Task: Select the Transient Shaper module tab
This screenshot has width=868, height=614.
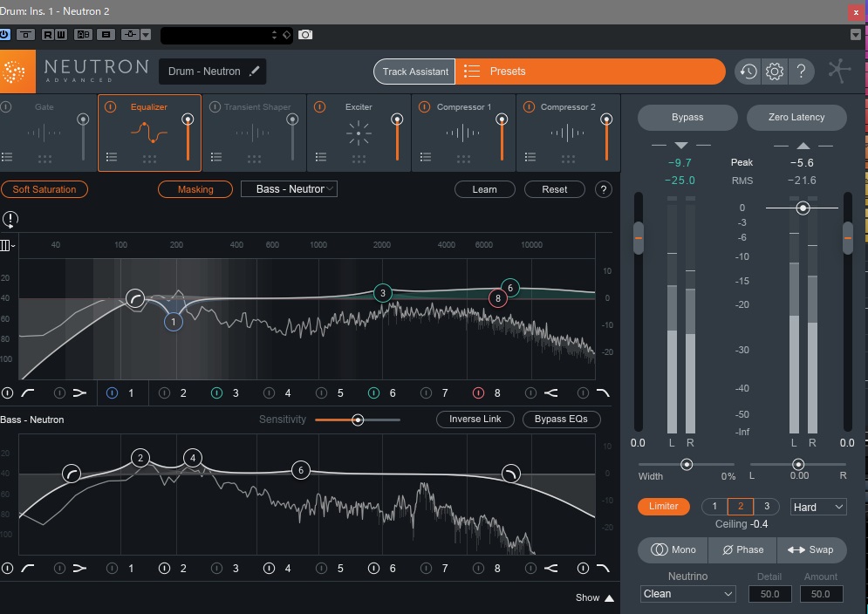Action: click(x=255, y=133)
